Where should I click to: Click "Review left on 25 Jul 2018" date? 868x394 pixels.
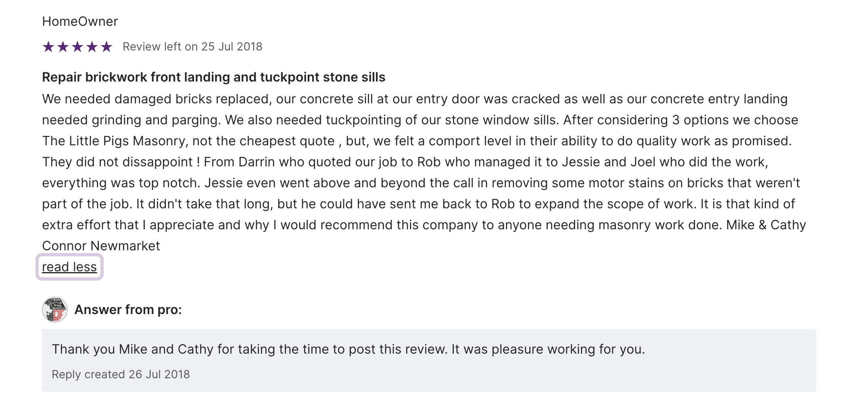click(x=192, y=47)
